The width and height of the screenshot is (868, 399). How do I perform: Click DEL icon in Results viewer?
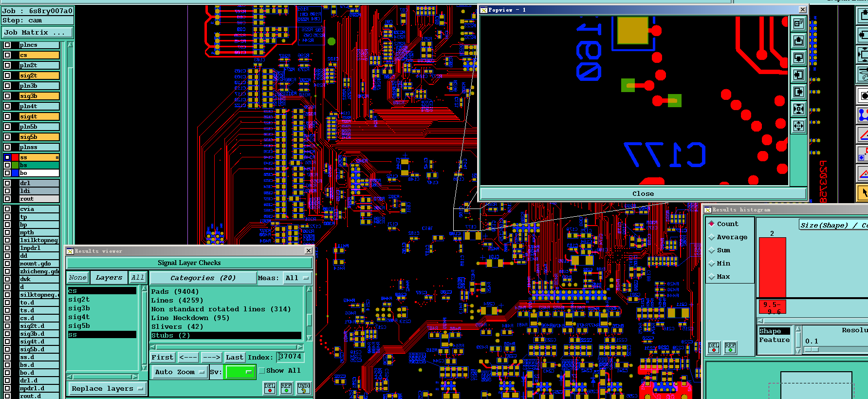[x=270, y=388]
